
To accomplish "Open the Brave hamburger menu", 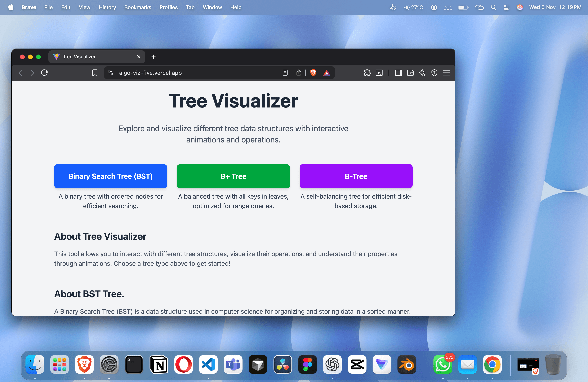I will click(x=446, y=73).
